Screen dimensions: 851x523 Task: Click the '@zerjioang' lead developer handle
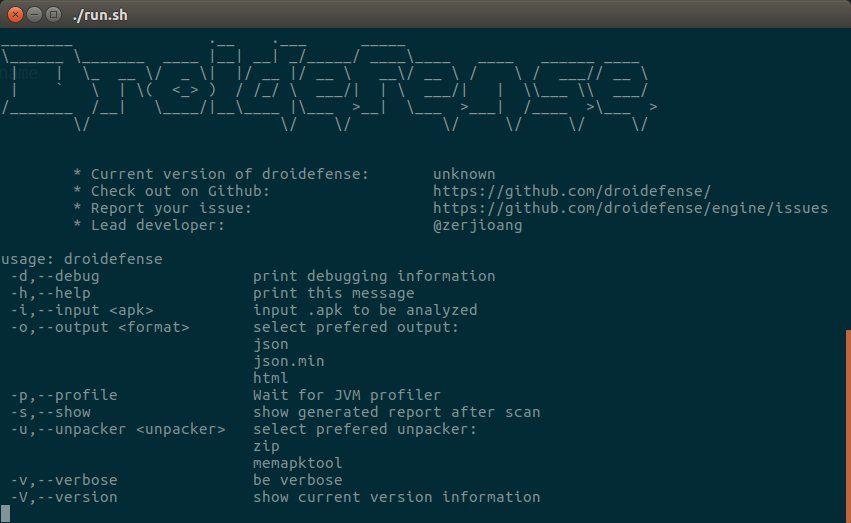478,225
